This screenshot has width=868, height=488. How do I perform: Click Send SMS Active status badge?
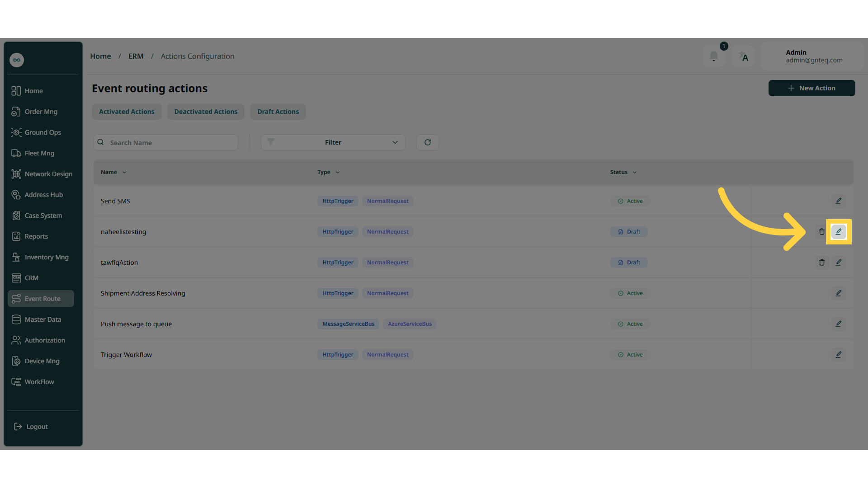(630, 201)
